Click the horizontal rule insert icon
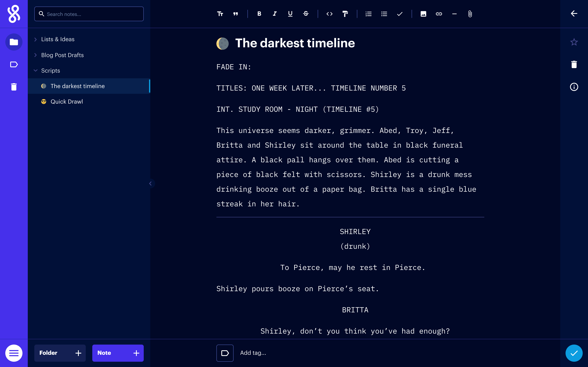The image size is (588, 367). click(454, 14)
